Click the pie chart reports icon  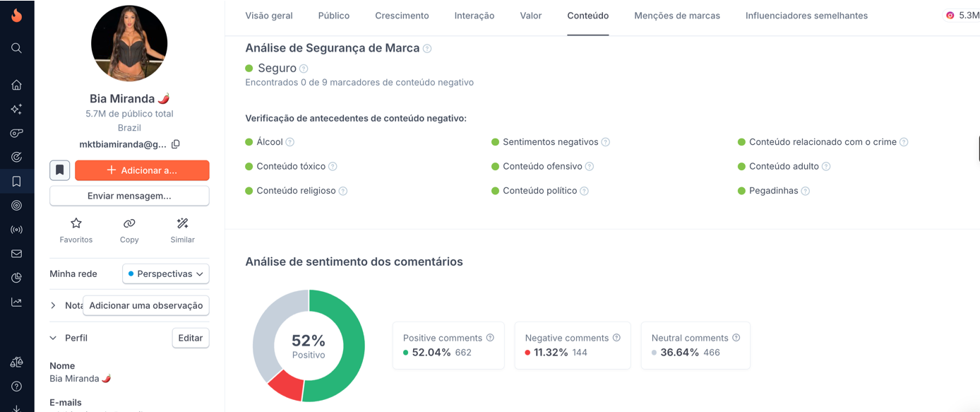tap(16, 278)
